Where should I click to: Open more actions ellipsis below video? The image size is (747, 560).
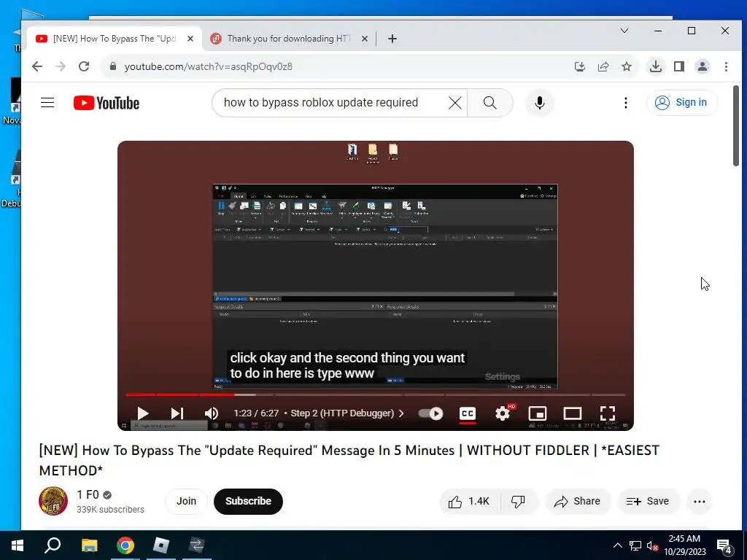[700, 501]
